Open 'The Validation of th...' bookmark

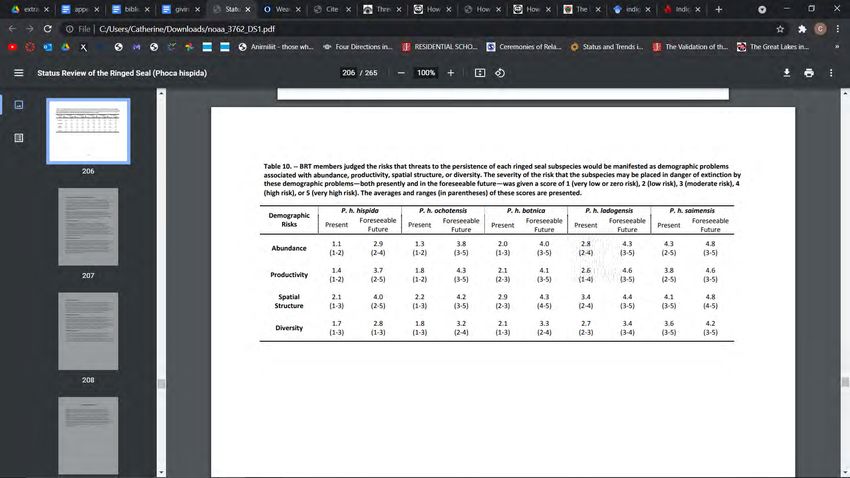point(690,47)
